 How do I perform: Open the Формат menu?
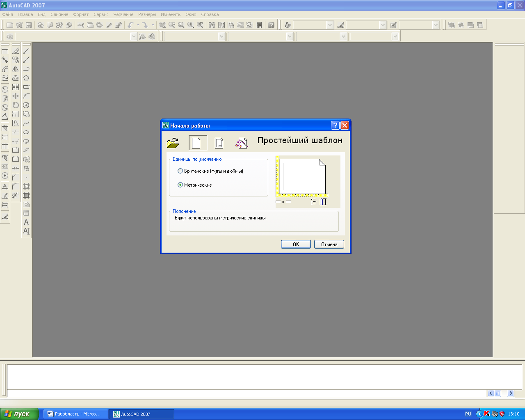tap(81, 14)
